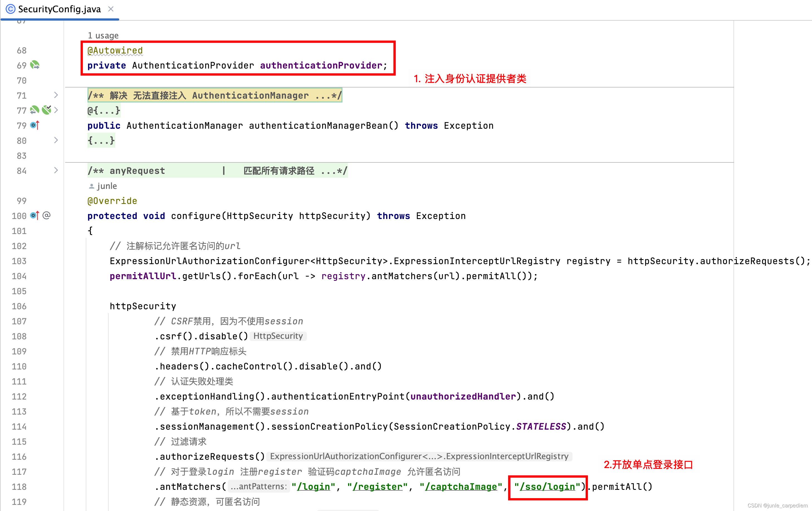Click the annotation @ gutter icon on line 100
This screenshot has width=812, height=511.
point(47,216)
